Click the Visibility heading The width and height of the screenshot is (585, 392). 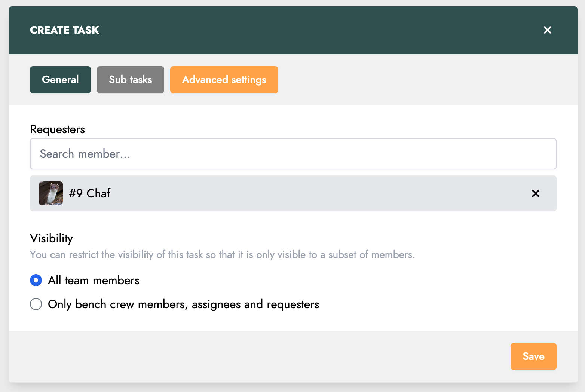click(x=51, y=239)
